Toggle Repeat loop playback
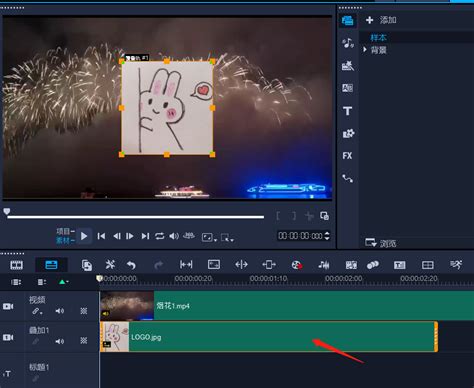 click(x=159, y=236)
